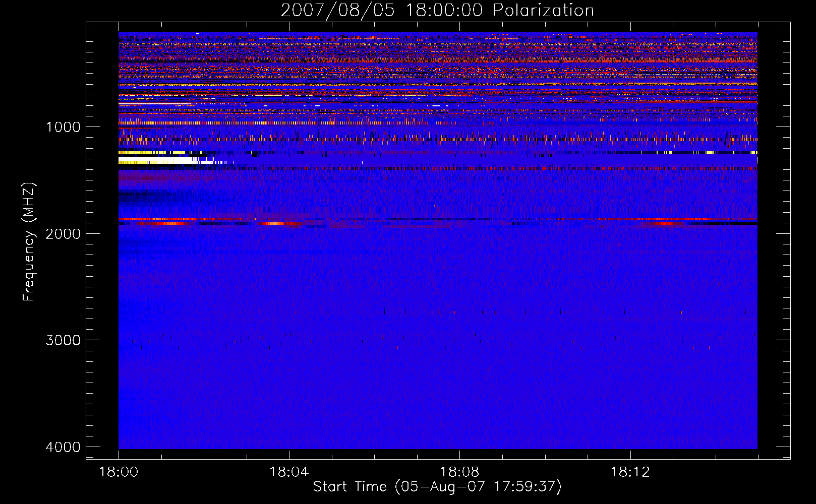816x504 pixels.
Task: Click the "1000" frequency tick label
Action: click(x=63, y=127)
